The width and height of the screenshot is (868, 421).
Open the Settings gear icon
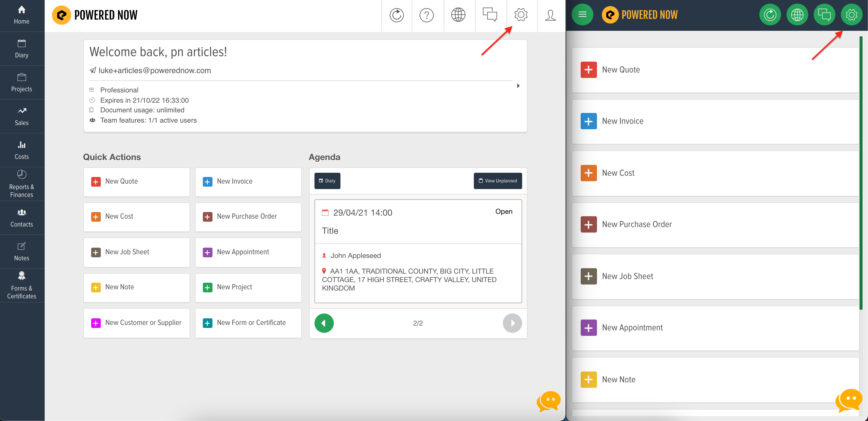point(520,15)
